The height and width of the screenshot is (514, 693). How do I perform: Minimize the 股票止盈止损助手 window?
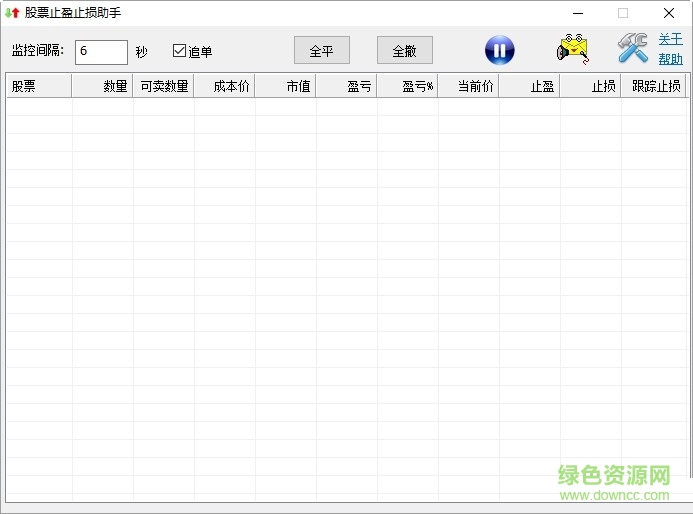pyautogui.click(x=578, y=13)
